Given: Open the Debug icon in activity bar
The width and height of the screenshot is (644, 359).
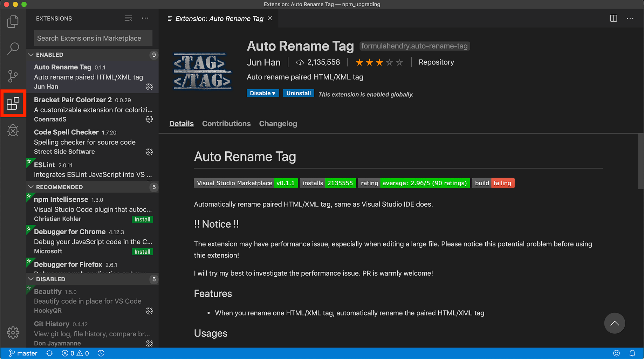Looking at the screenshot, I should point(13,130).
